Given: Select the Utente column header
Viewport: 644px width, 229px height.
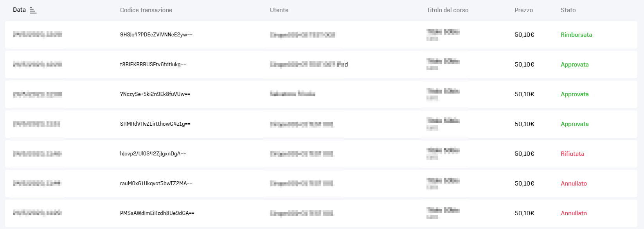Looking at the screenshot, I should [279, 10].
